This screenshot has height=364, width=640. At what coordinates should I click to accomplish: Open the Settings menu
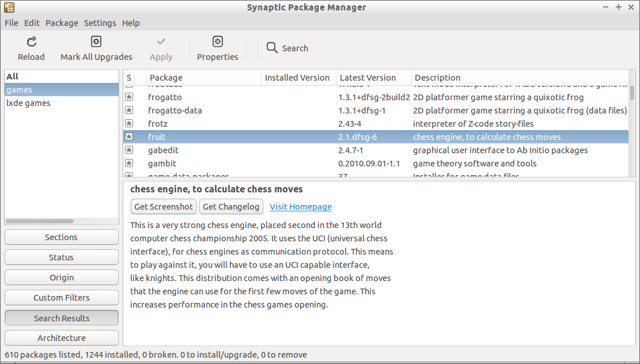[x=100, y=23]
